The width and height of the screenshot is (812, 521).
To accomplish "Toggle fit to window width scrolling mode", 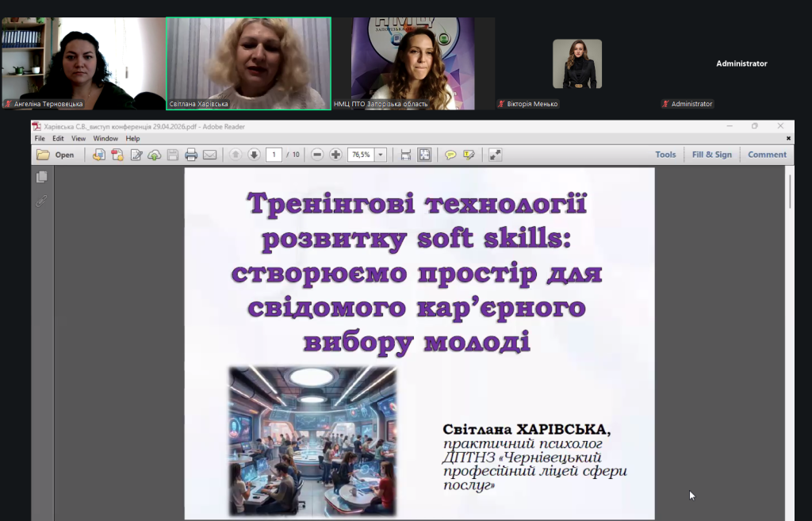I will [x=406, y=155].
